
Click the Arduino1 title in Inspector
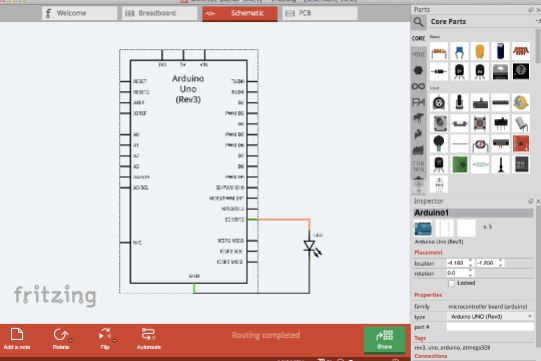point(473,213)
